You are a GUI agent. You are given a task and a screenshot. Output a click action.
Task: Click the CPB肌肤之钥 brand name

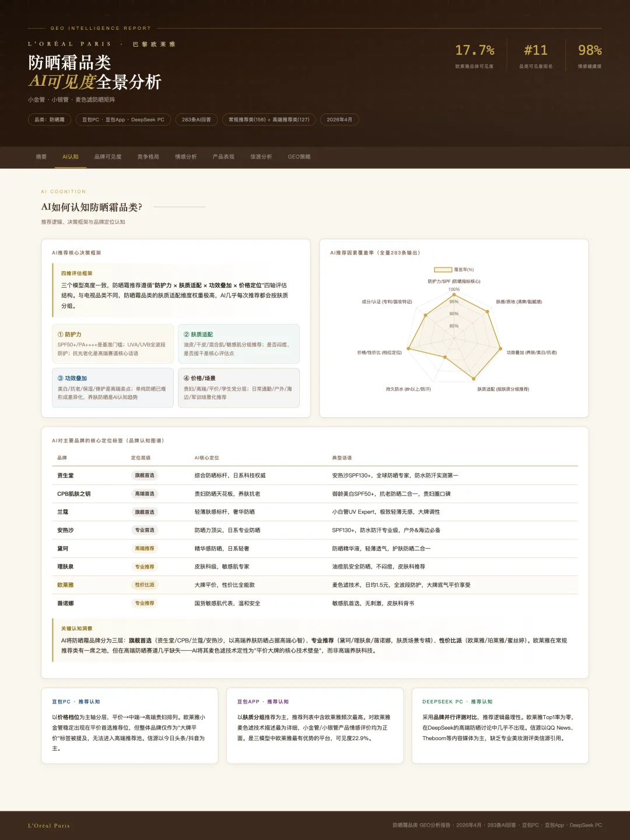[73, 494]
